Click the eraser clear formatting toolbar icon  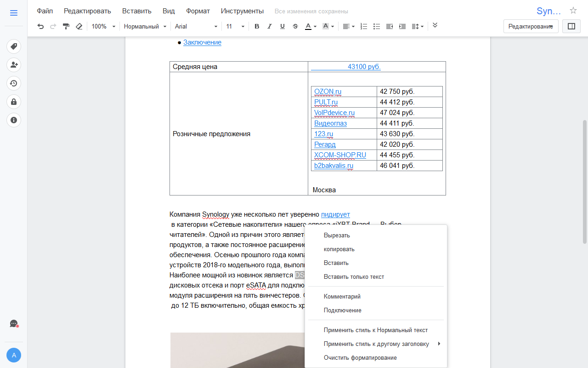79,27
